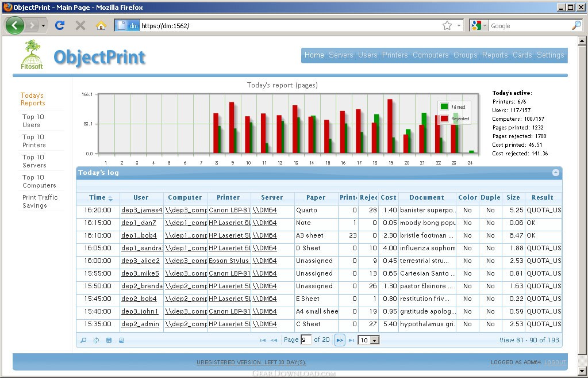Viewport: 588px width, 378px height.
Task: Click the Cost column header
Action: point(389,198)
